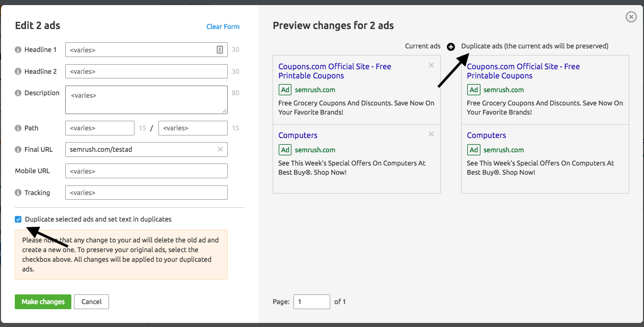The image size is (644, 327).
Task: Click the 'Preview changes for 2 ads' heading
Action: (333, 25)
